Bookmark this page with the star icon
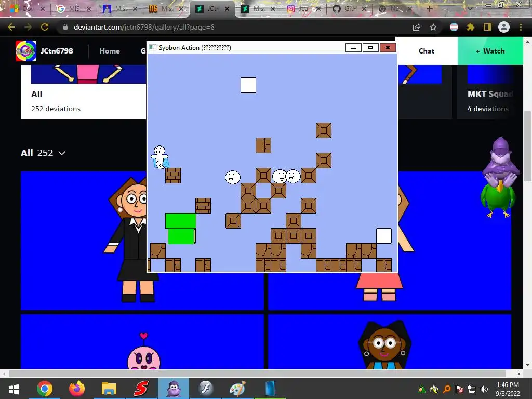Viewport: 532px width, 399px height. tap(433, 27)
